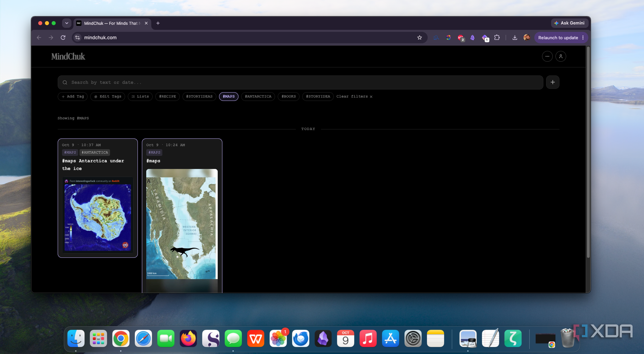Click the Add Tag button
Screen dimensions: 644x354
73,97
